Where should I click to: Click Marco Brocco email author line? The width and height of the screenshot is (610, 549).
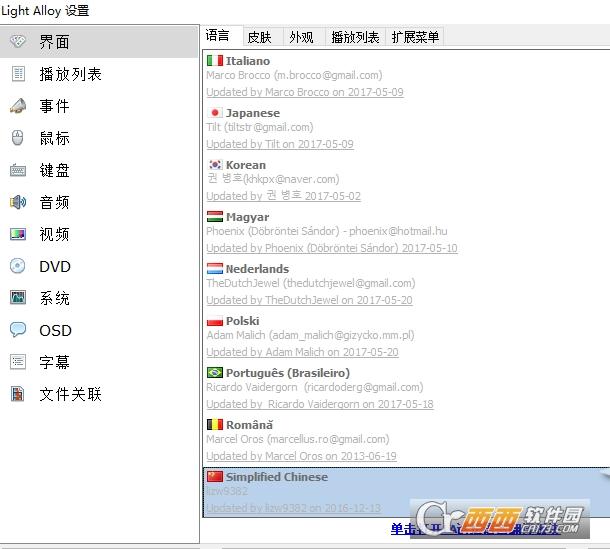(x=294, y=75)
